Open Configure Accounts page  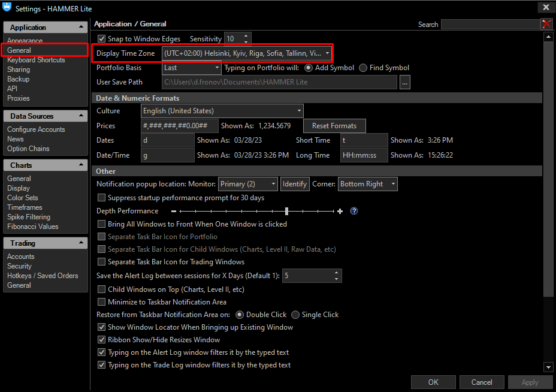tap(36, 129)
